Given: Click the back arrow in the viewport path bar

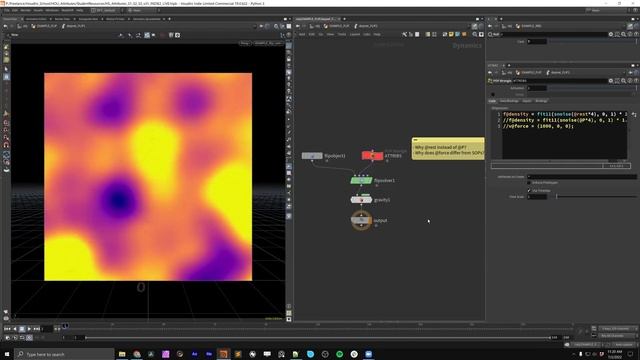Looking at the screenshot, I should click(x=5, y=26).
